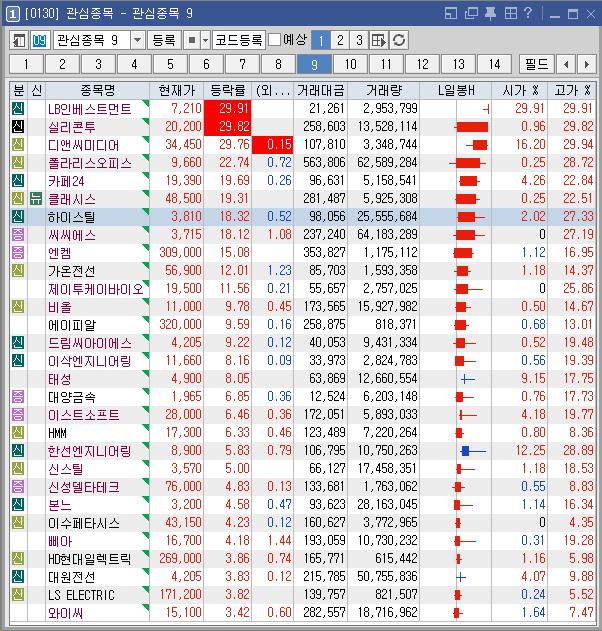
Task: Switch to watchlist tab 10
Action: coord(350,64)
